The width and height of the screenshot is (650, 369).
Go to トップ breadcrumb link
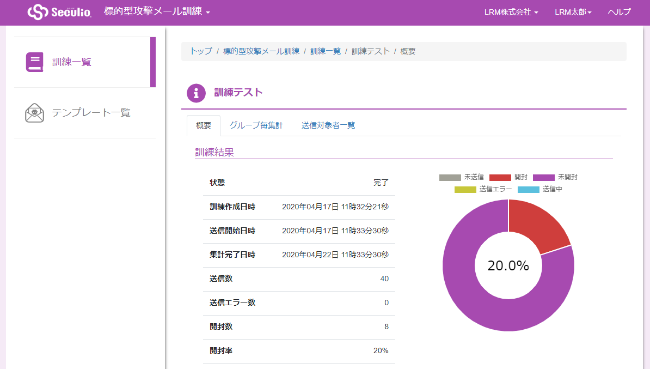(201, 51)
